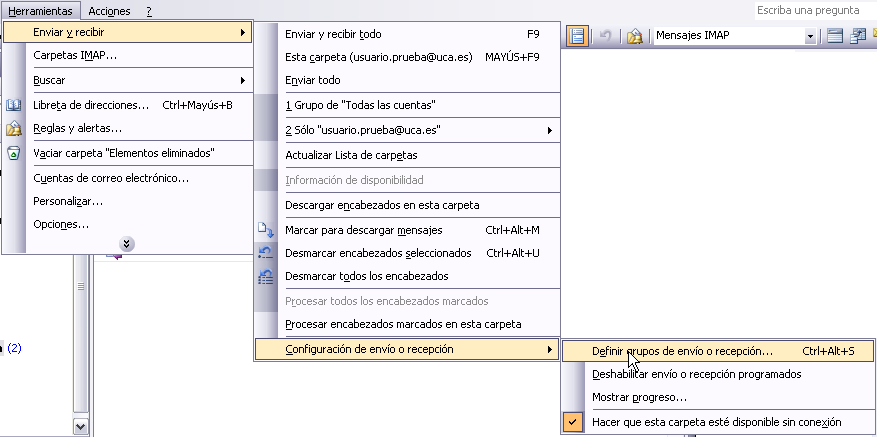Choose Mostrar progreso... entry
The image size is (878, 437).
[718, 397]
